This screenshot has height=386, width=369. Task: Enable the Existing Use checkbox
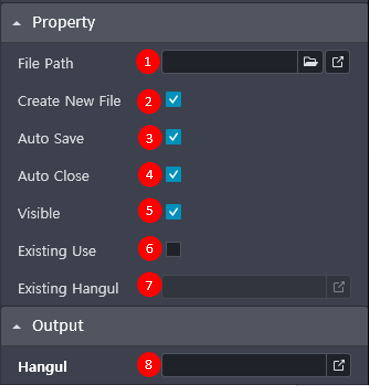click(x=173, y=249)
